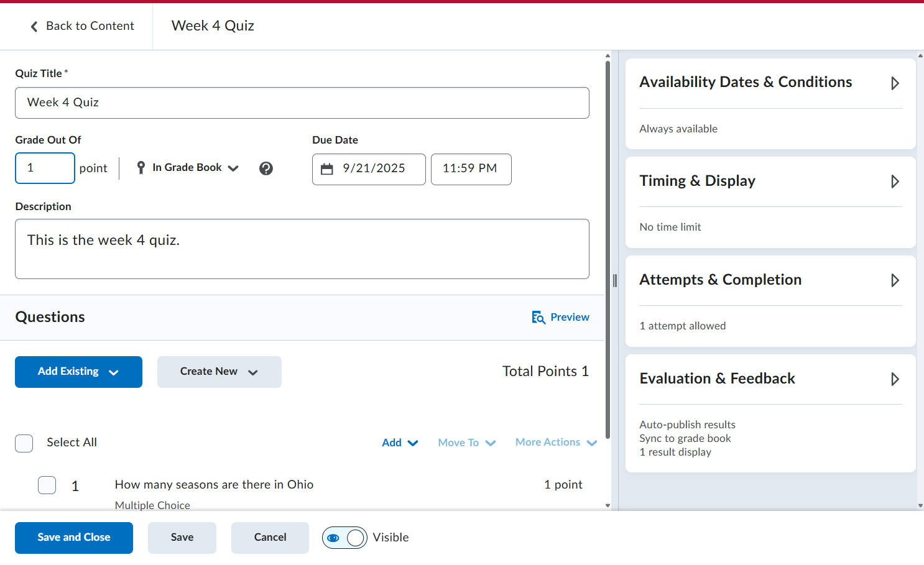The image size is (924, 565).
Task: Click the grade book pin icon
Action: pyautogui.click(x=141, y=168)
